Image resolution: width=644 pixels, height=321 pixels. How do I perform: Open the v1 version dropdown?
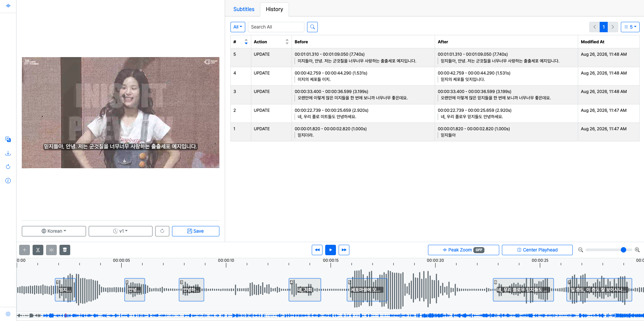tap(121, 231)
